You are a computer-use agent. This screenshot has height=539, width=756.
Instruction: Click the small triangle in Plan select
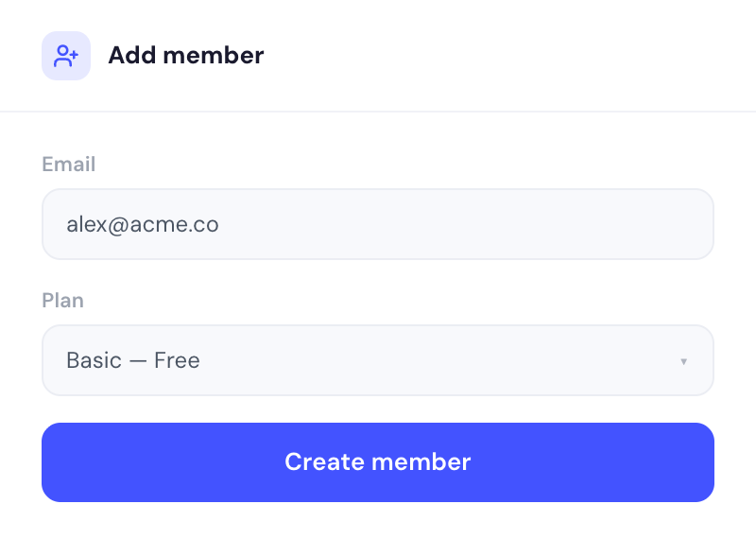[683, 361]
